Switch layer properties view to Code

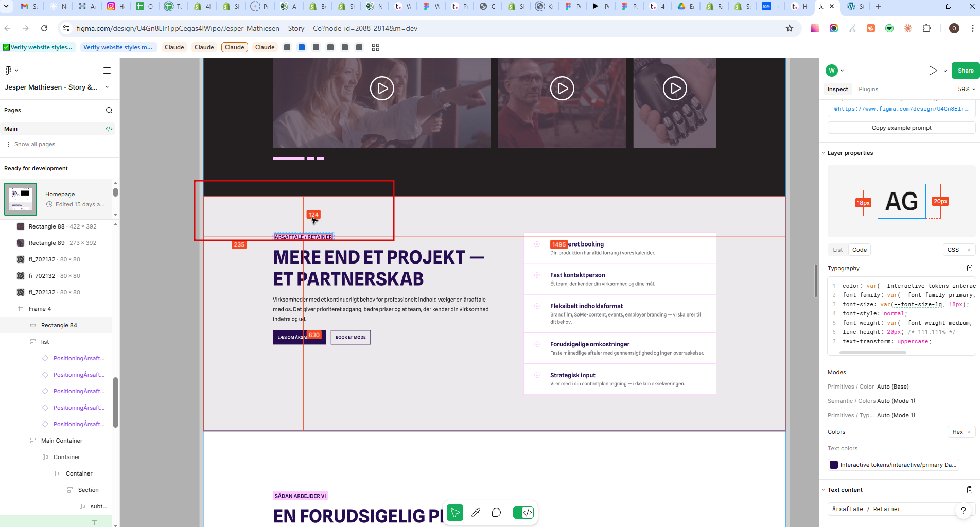pyautogui.click(x=859, y=250)
